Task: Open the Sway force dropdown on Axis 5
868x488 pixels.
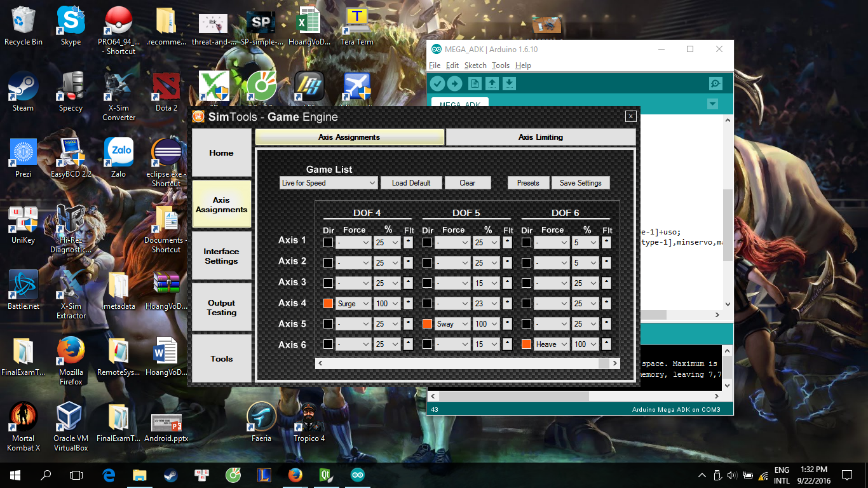Action: 452,324
